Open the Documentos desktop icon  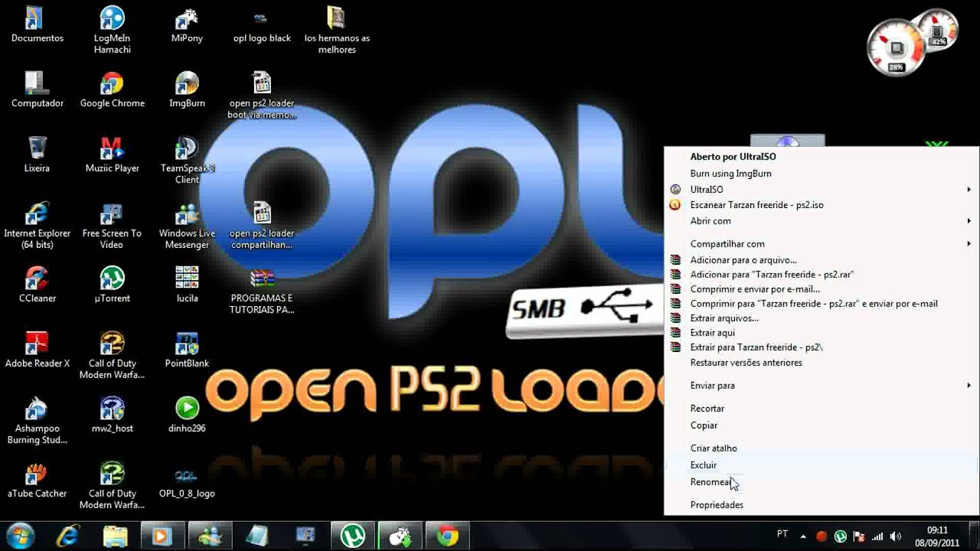(x=37, y=25)
